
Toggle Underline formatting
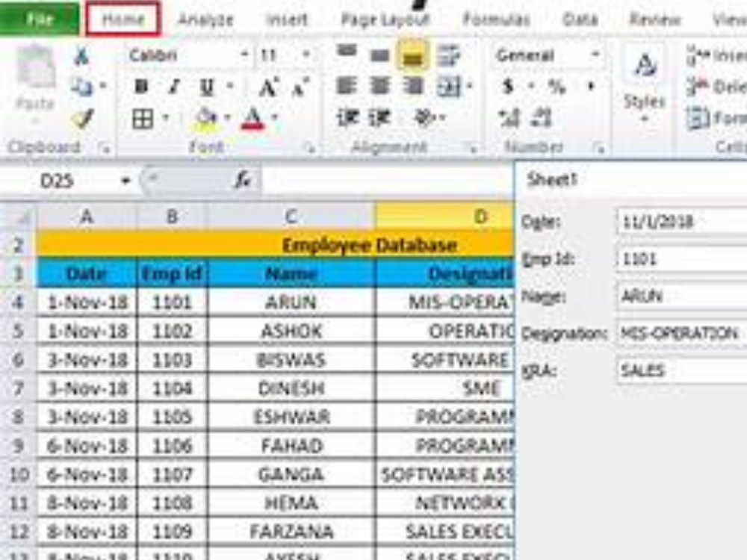[207, 87]
